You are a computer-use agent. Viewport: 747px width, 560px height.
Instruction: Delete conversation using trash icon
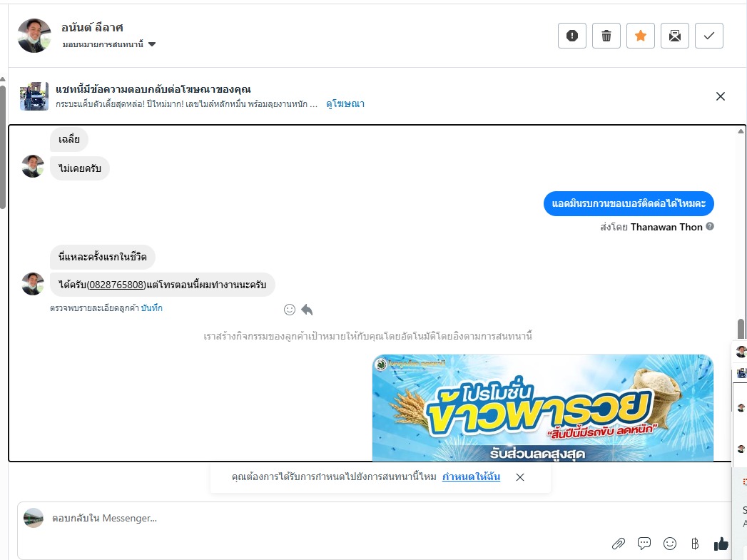coord(606,36)
